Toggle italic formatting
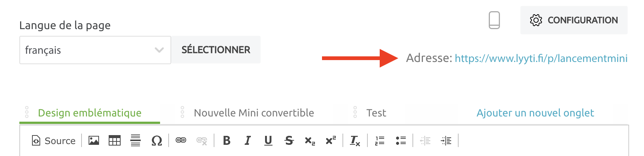644x156 pixels. click(x=248, y=141)
